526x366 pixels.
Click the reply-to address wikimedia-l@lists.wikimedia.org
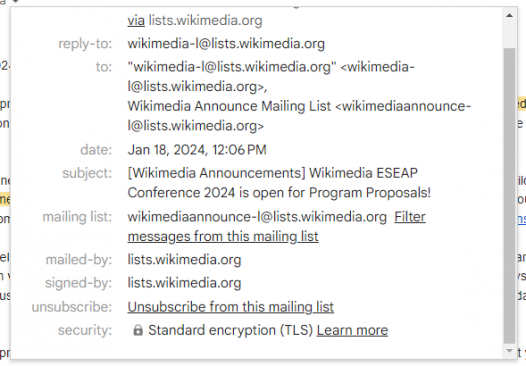coord(226,44)
